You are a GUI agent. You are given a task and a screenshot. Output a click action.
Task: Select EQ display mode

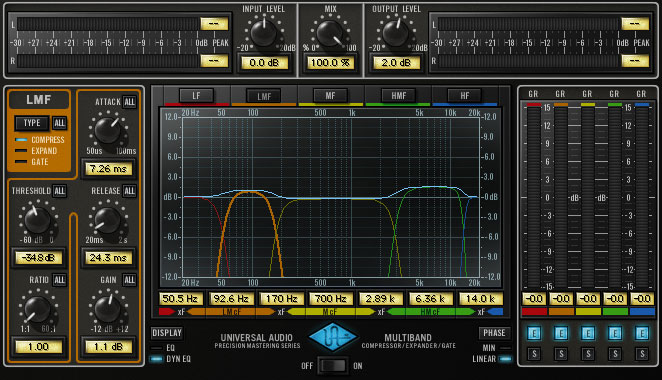pyautogui.click(x=163, y=348)
